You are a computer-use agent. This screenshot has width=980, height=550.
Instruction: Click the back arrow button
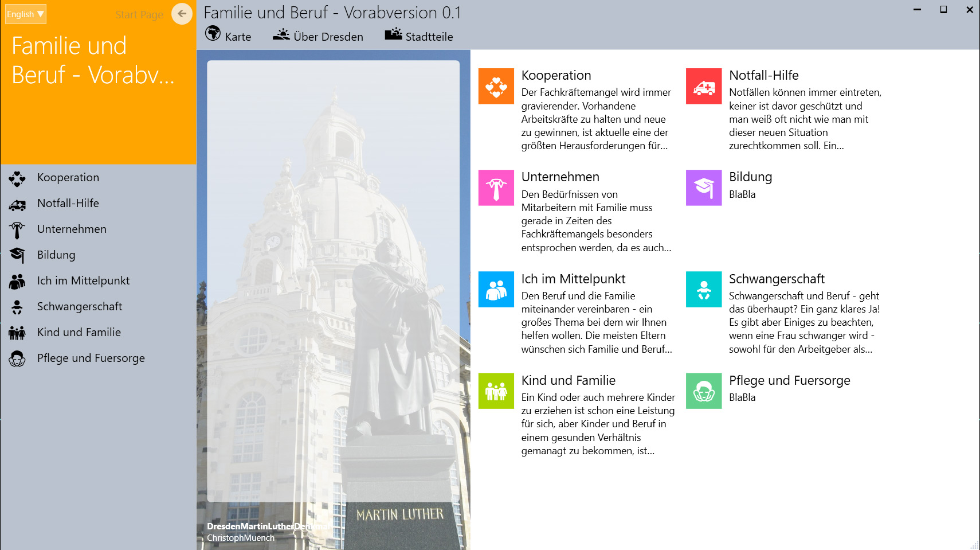(x=182, y=14)
